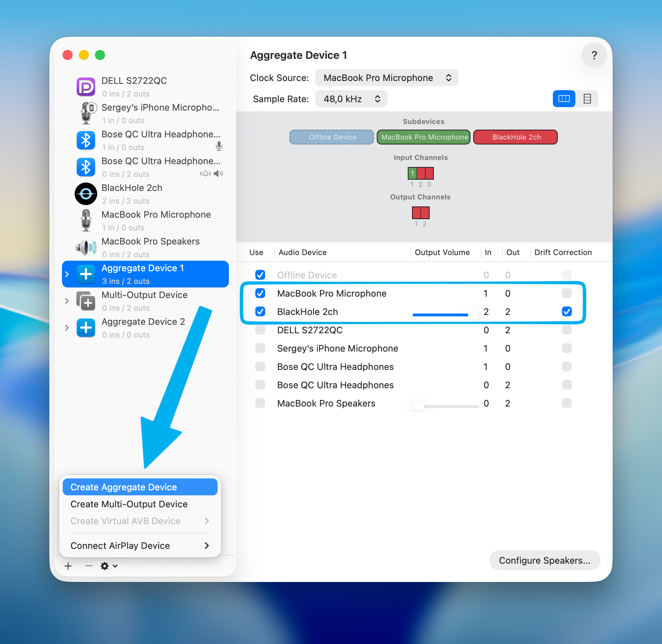
Task: Choose Create Virtual AVB Device menu item
Action: [x=140, y=521]
